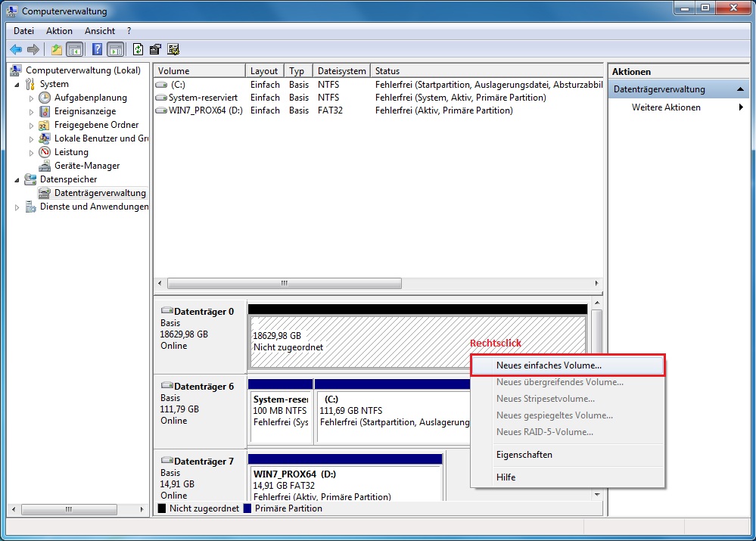Click the Datenträgerverwaltung disk icon
The width and height of the screenshot is (756, 541).
pyautogui.click(x=45, y=193)
